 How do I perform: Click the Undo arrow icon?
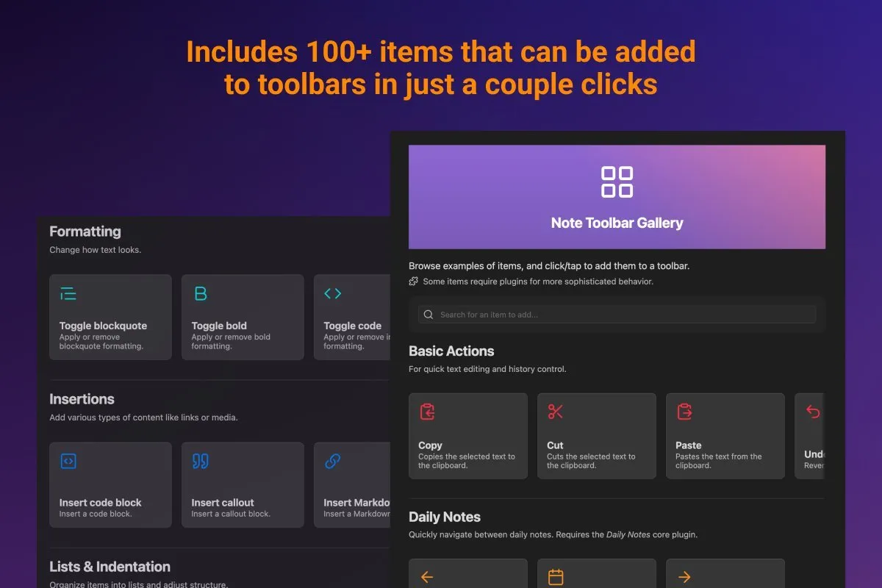[x=813, y=412]
